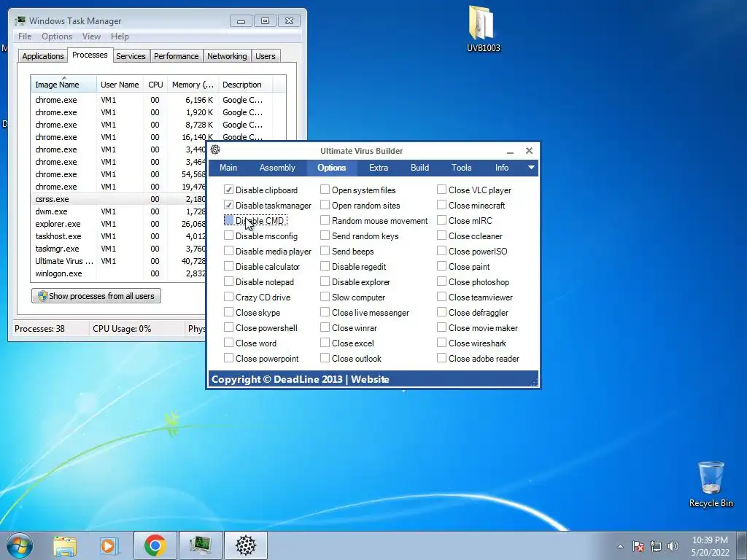The height and width of the screenshot is (560, 747).
Task: Go to the Networking tab
Action: [x=227, y=56]
